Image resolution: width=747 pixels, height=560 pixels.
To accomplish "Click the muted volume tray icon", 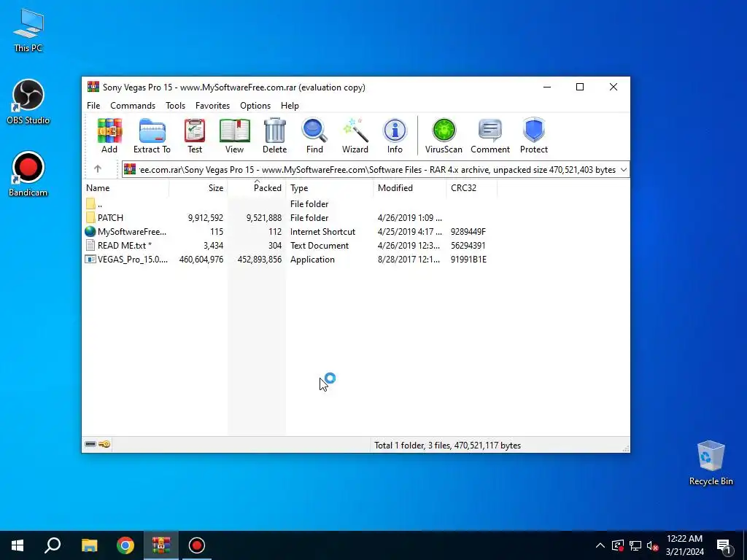I will (652, 545).
